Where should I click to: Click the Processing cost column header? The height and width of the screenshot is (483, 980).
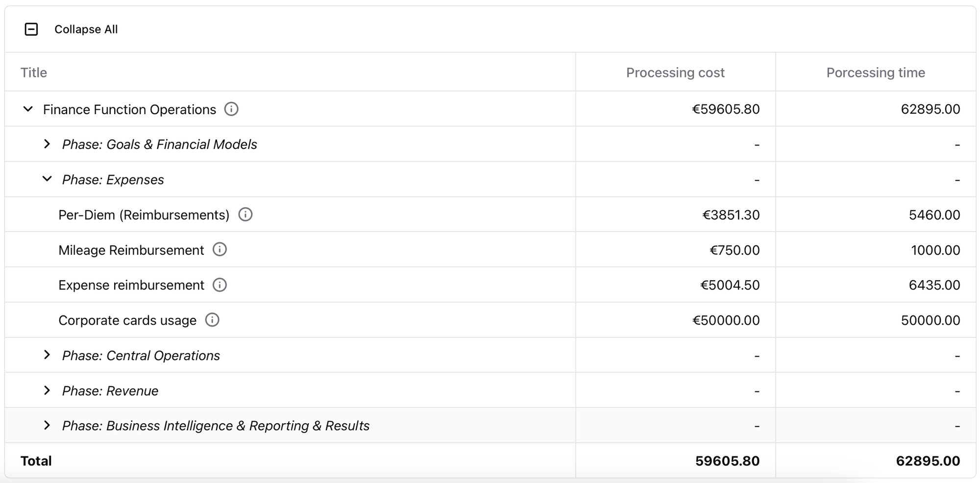[675, 72]
